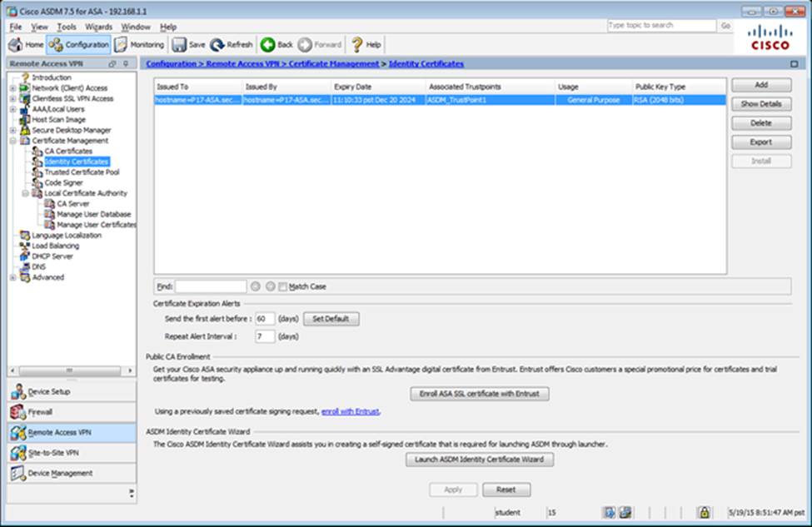Open the Wizards menu
The height and width of the screenshot is (527, 812).
coord(98,27)
